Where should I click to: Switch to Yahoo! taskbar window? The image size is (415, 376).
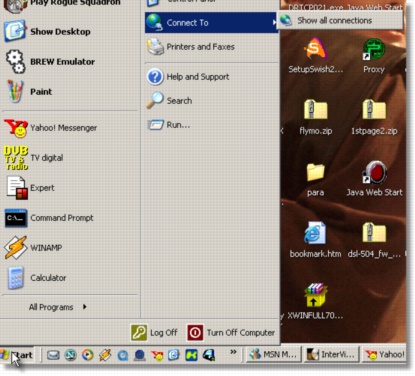pos(385,355)
